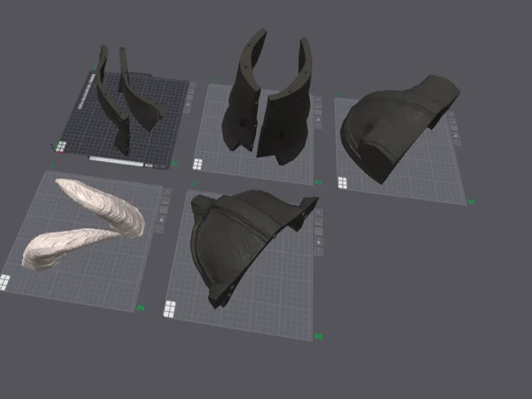
Task: Remove plate 03 using its X icon
Action: pos(451,114)
